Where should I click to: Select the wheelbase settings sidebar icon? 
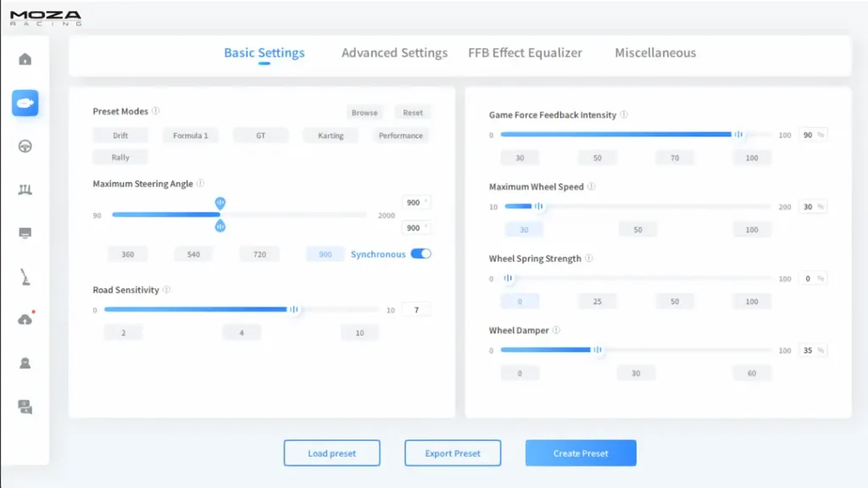coord(26,103)
